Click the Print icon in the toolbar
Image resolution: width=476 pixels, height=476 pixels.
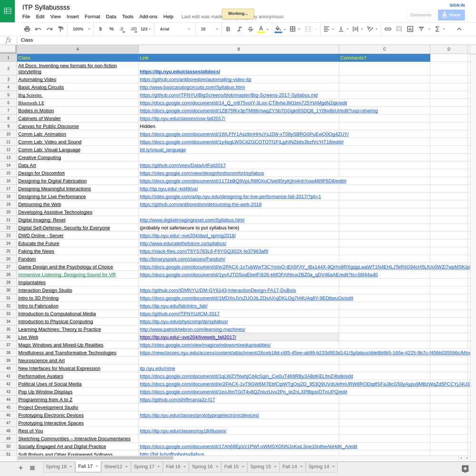click(x=27, y=29)
